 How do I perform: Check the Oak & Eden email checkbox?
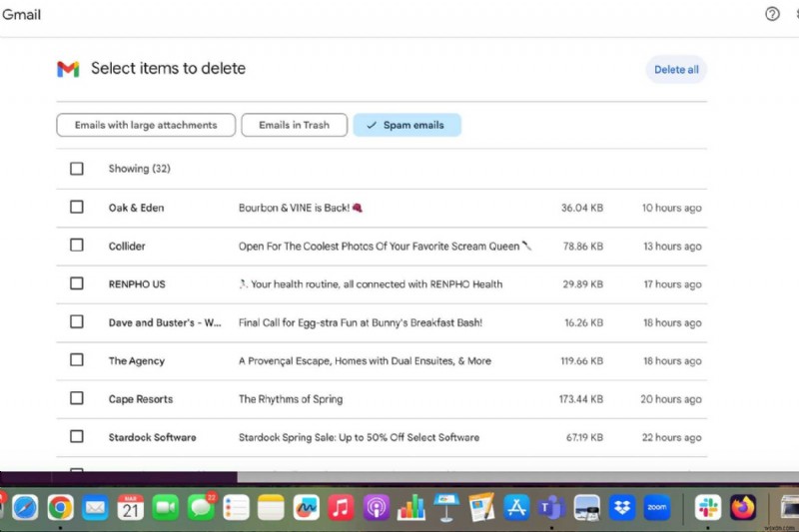(x=77, y=207)
